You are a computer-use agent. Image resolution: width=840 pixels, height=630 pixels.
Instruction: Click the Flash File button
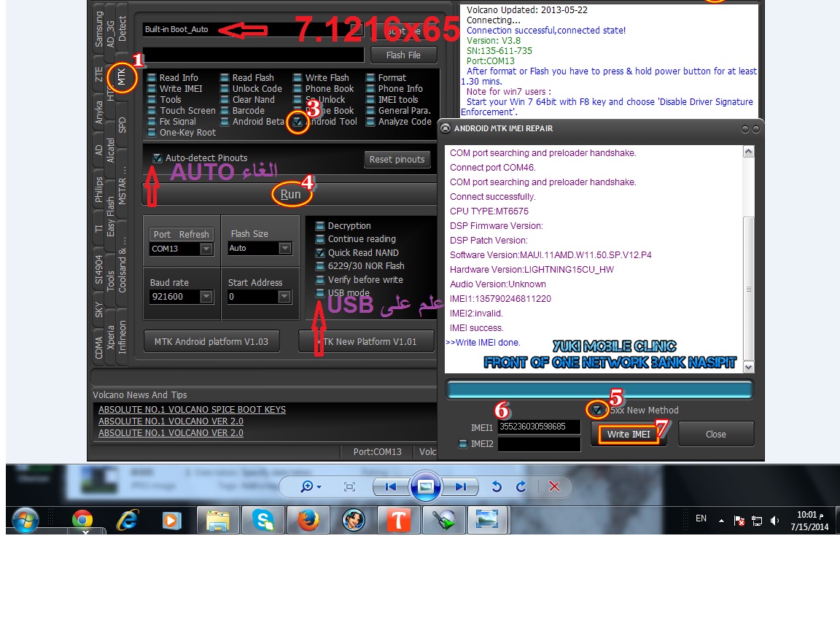tap(403, 55)
